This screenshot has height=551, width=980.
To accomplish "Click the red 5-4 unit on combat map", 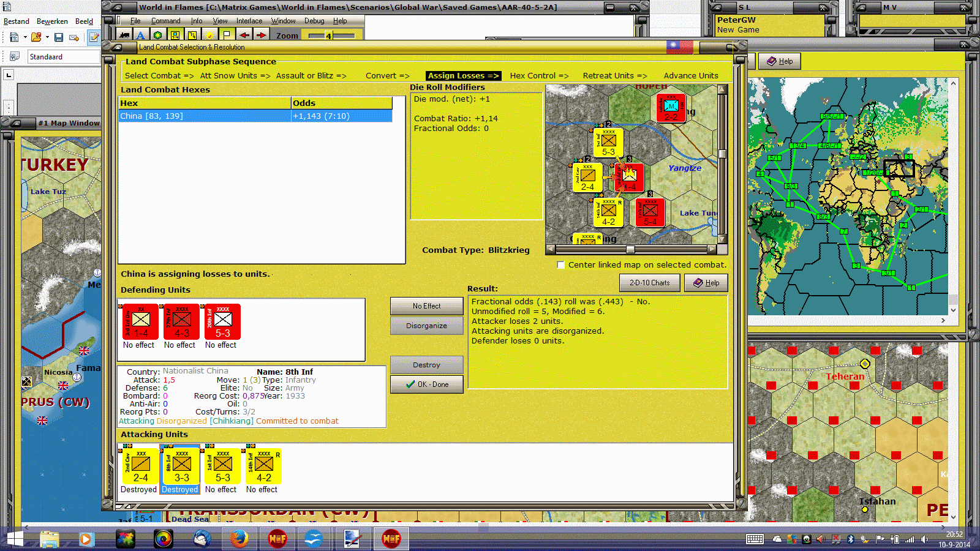I will [650, 212].
